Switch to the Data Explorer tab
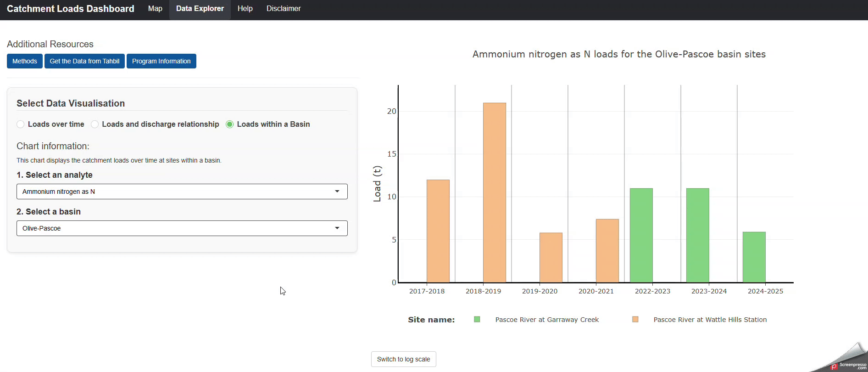 (200, 9)
